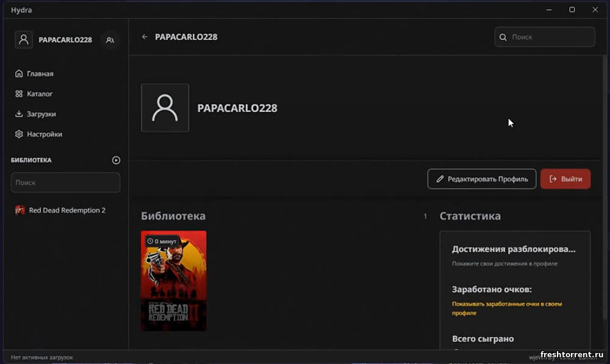The image size is (610, 364).
Task: Click the magnifier icon in top search
Action: (503, 37)
